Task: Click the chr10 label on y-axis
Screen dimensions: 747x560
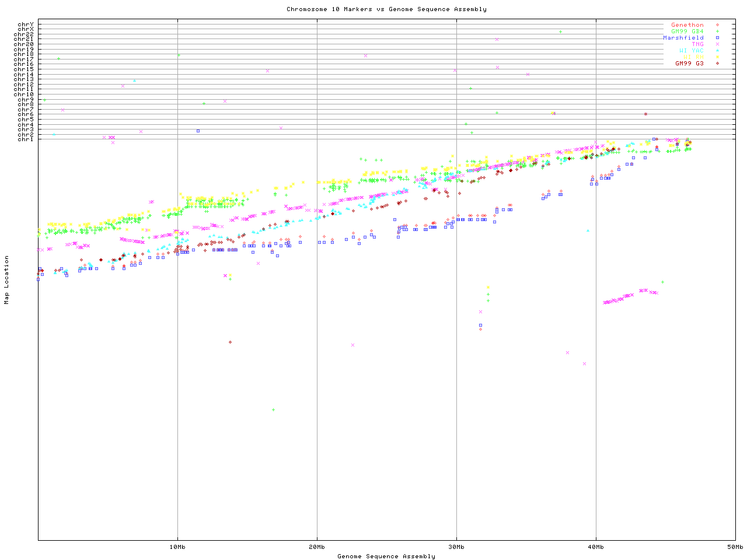Action: [24, 94]
